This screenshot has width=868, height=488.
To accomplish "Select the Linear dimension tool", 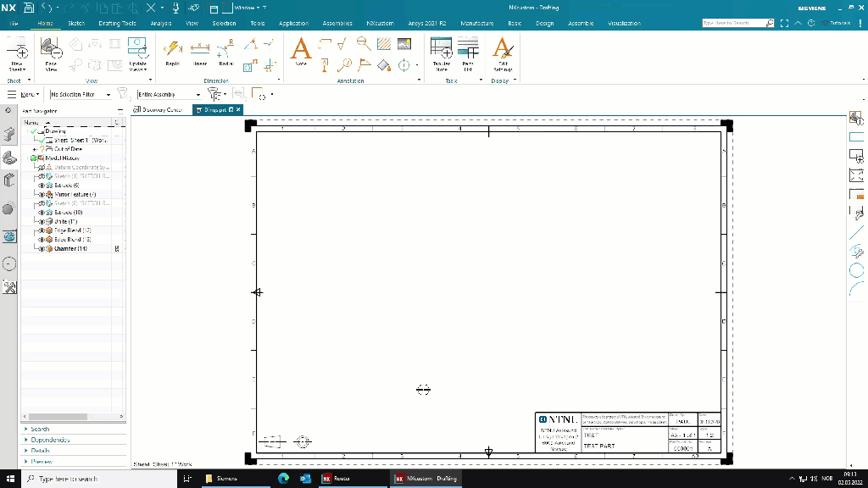I will click(x=200, y=52).
